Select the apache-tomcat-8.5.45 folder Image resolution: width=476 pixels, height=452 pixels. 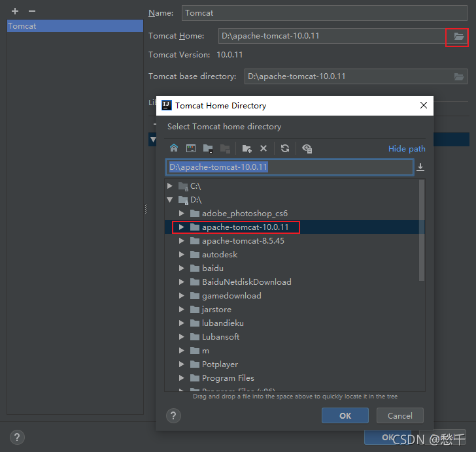tap(243, 241)
